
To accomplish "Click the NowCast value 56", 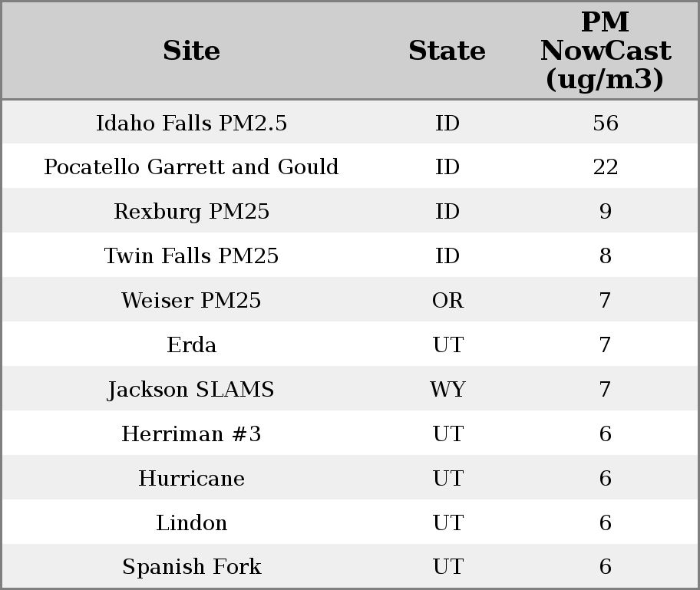I will [605, 124].
